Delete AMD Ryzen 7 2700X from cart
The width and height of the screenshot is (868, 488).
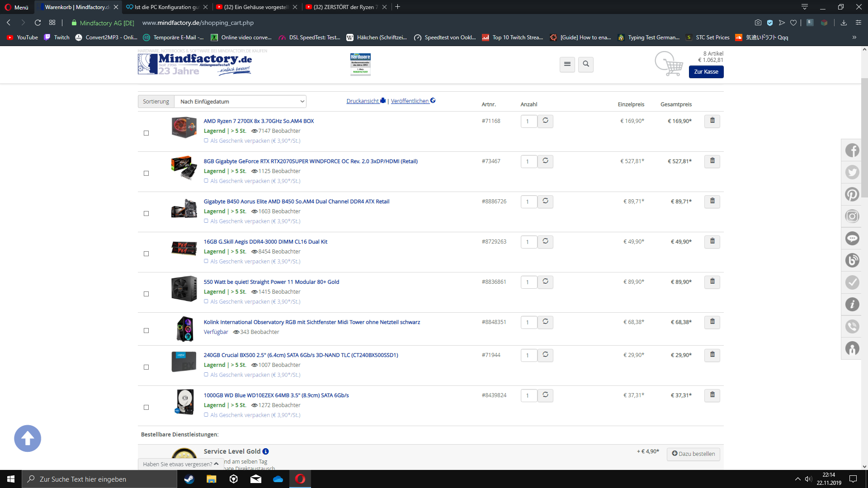[712, 121]
